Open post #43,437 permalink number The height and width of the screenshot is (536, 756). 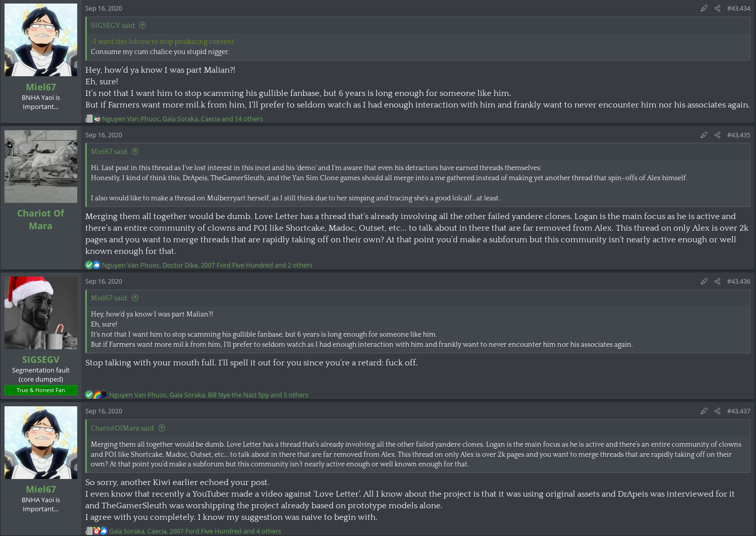[x=738, y=411]
